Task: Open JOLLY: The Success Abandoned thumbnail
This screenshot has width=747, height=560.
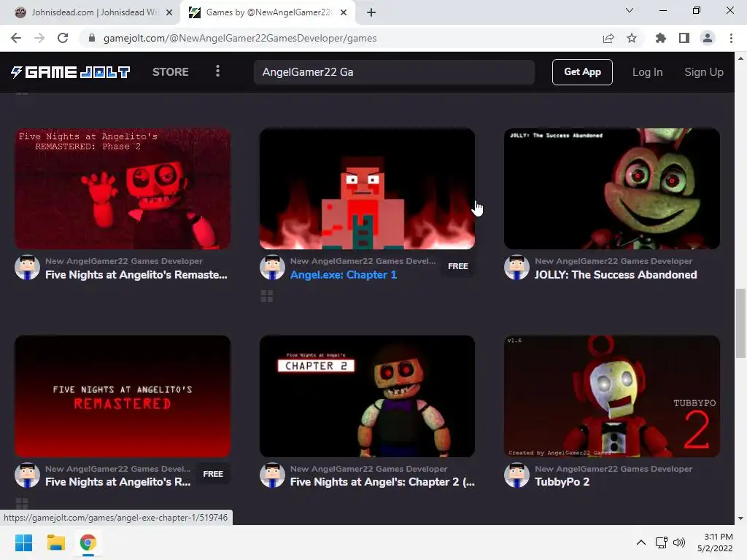Action: coord(612,189)
